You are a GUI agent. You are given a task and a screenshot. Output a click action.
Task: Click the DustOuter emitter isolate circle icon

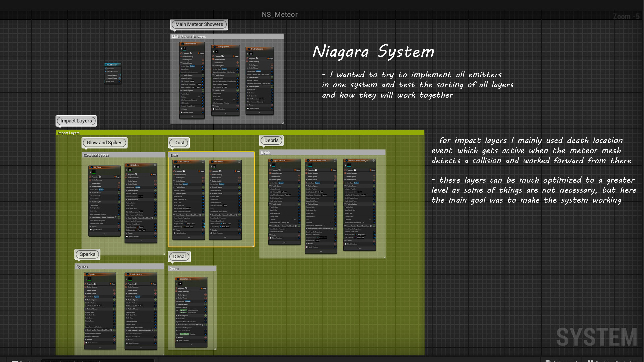[x=239, y=162]
